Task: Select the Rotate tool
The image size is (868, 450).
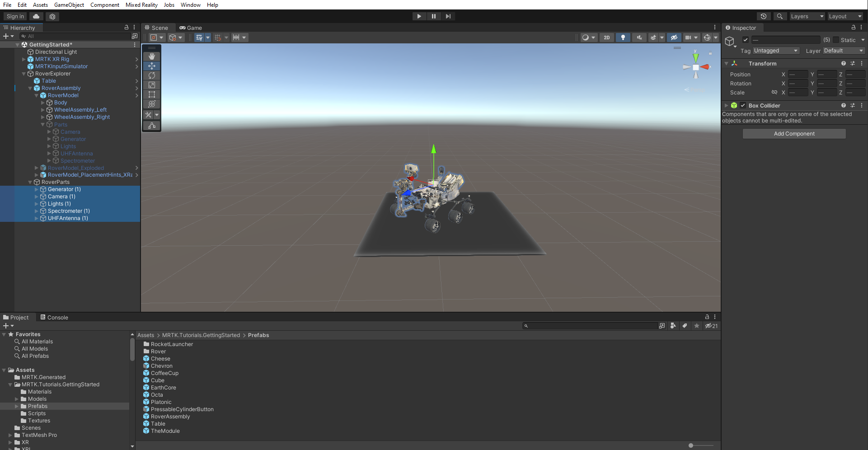Action: pos(152,75)
